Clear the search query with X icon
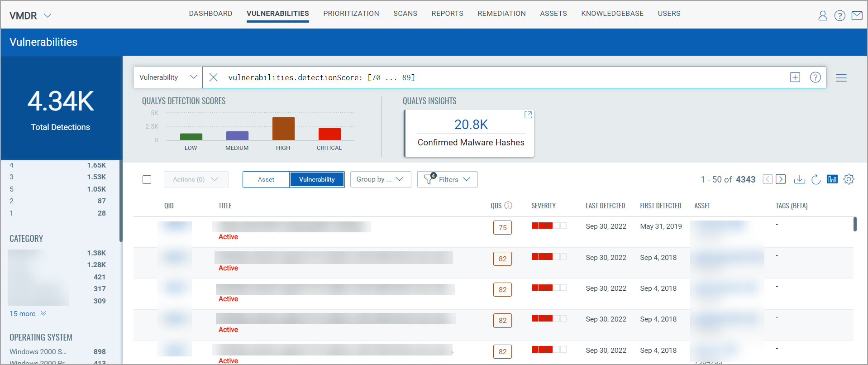 click(x=214, y=77)
